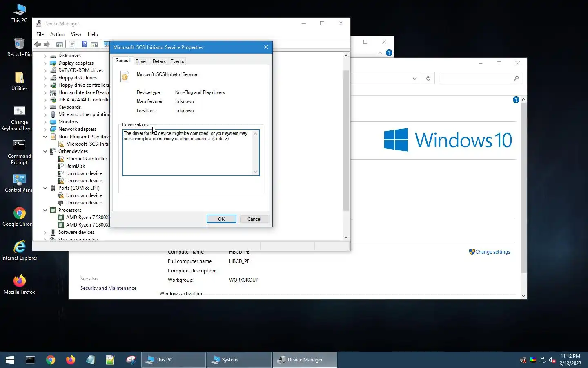Click inside the Device status text box

point(191,153)
